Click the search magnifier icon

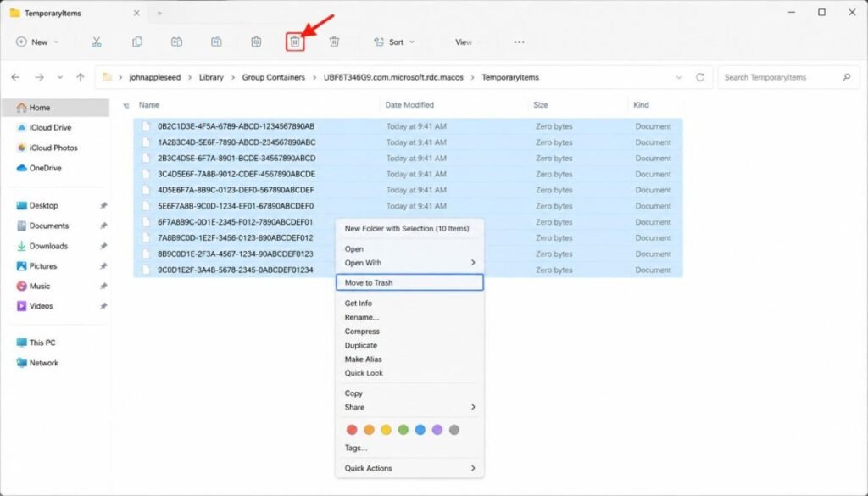click(x=847, y=77)
